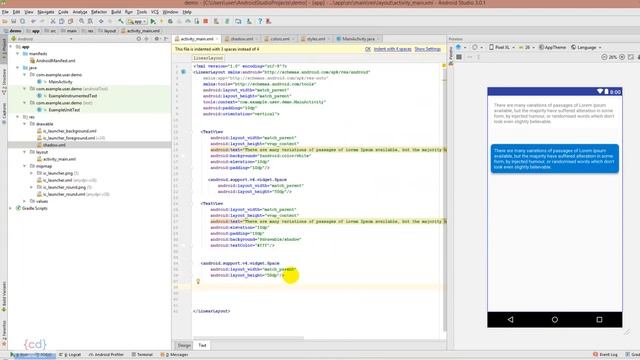Screen dimensions: 640x360
Task: Click the preview Back navigation triangle
Action: (x=510, y=320)
